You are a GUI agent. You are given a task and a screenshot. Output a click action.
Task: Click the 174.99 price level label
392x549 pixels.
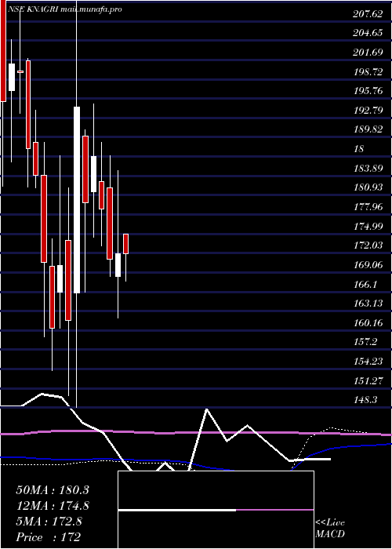click(x=368, y=227)
